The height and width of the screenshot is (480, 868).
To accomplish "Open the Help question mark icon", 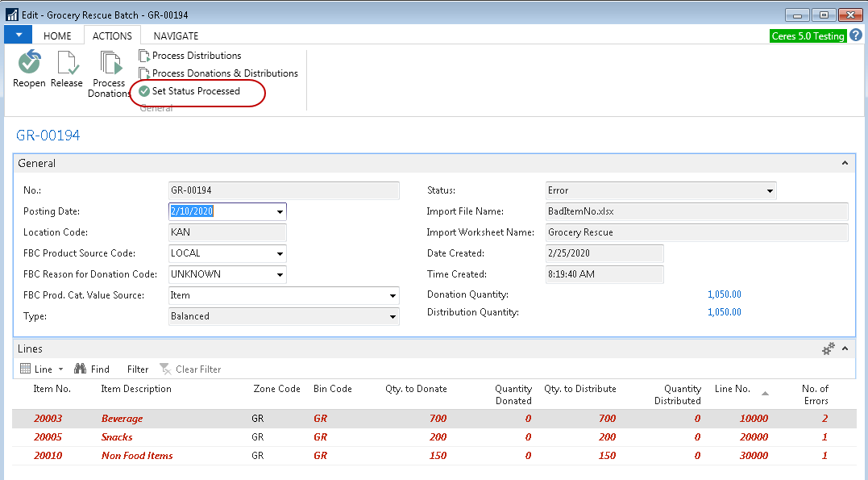I will (856, 35).
